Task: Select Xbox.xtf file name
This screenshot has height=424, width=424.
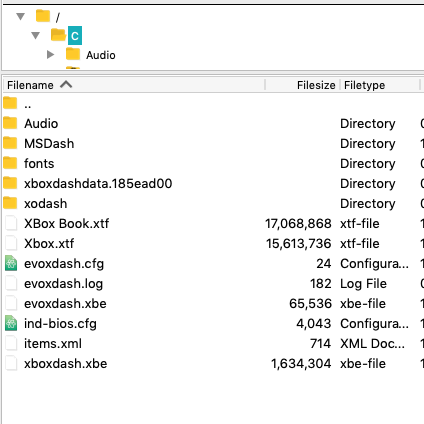Action: (49, 244)
